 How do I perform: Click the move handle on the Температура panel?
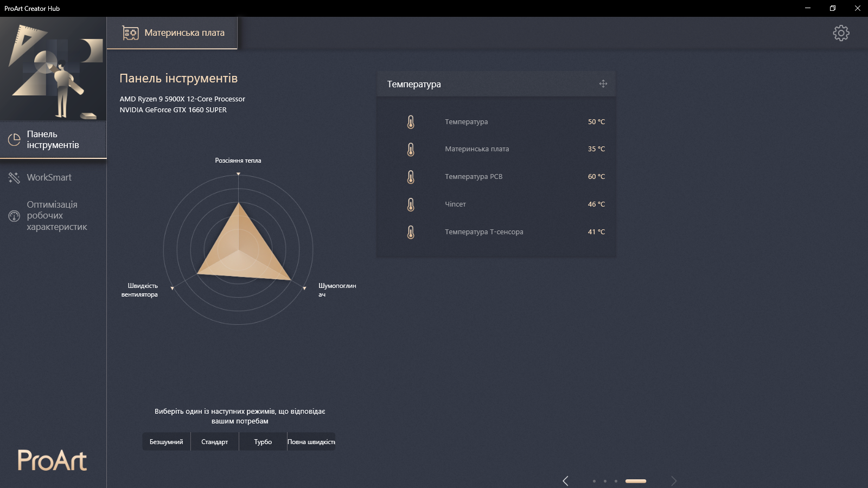point(603,84)
